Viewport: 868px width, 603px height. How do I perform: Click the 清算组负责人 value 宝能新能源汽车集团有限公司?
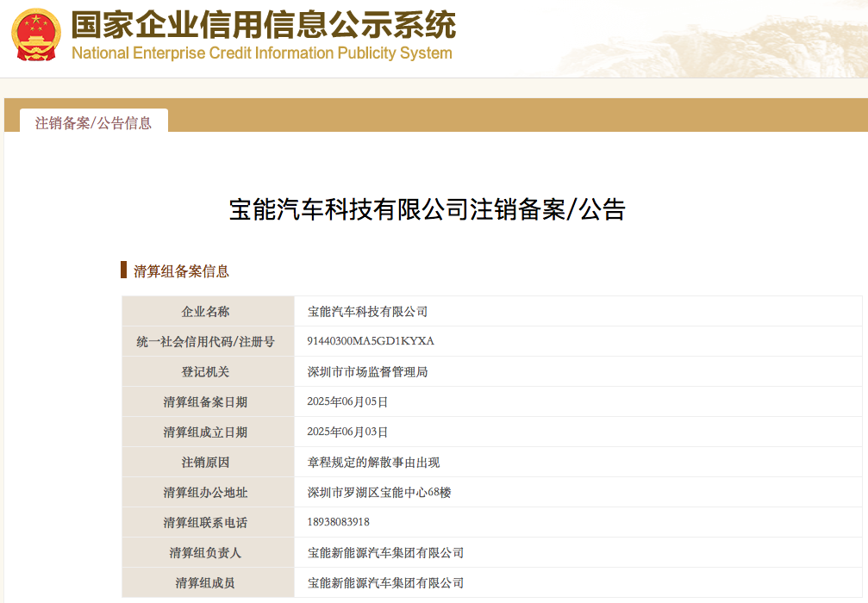[x=385, y=553]
